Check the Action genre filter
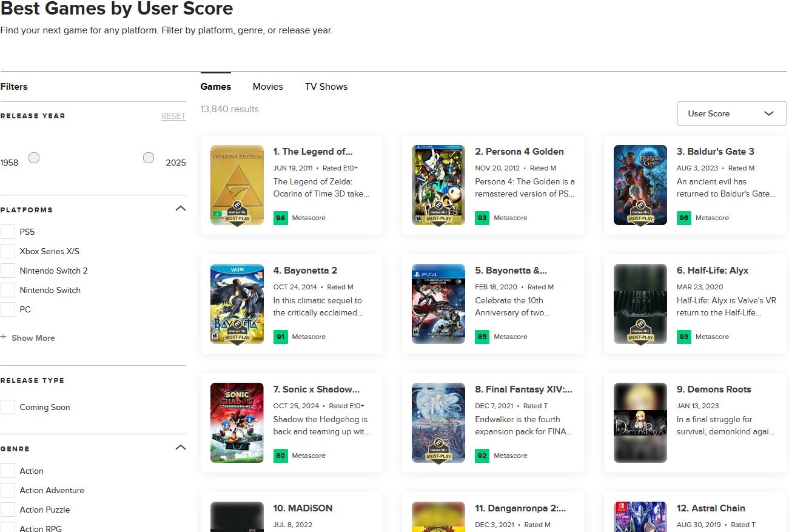The height and width of the screenshot is (532, 789). click(x=8, y=471)
